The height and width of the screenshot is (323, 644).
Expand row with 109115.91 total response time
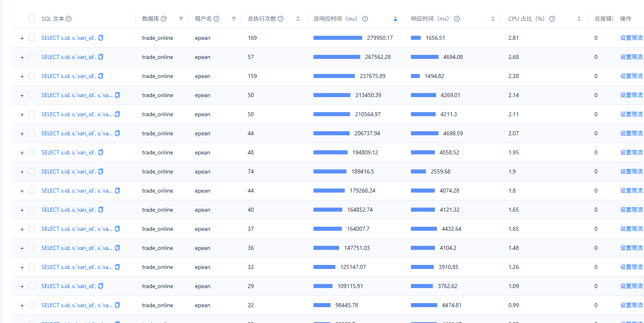pyautogui.click(x=22, y=286)
